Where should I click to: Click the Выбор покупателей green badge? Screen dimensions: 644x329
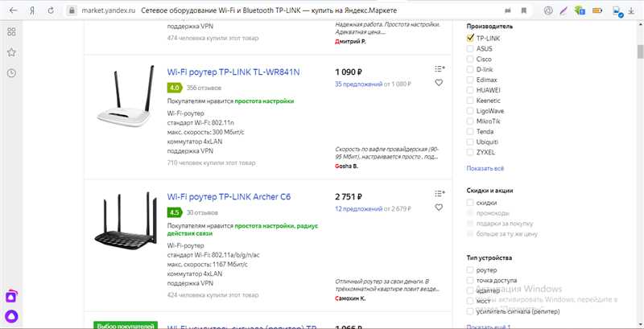[x=126, y=326]
